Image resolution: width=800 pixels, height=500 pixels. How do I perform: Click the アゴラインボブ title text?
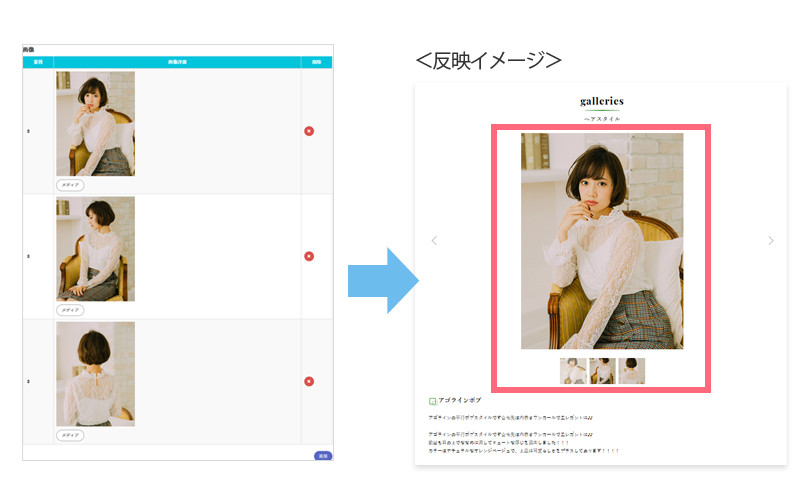point(462,401)
